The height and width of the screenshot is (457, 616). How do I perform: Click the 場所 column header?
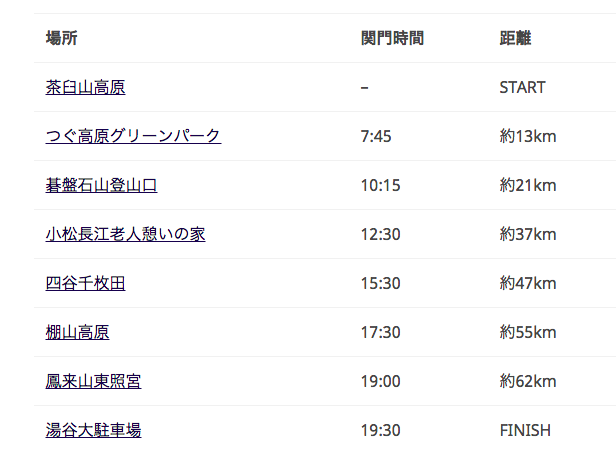[x=62, y=39]
